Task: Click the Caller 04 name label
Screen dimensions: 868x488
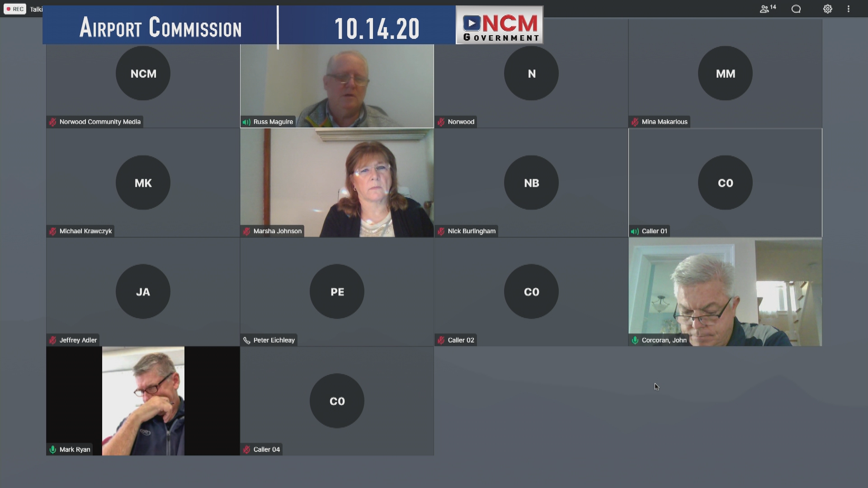Action: 266,450
